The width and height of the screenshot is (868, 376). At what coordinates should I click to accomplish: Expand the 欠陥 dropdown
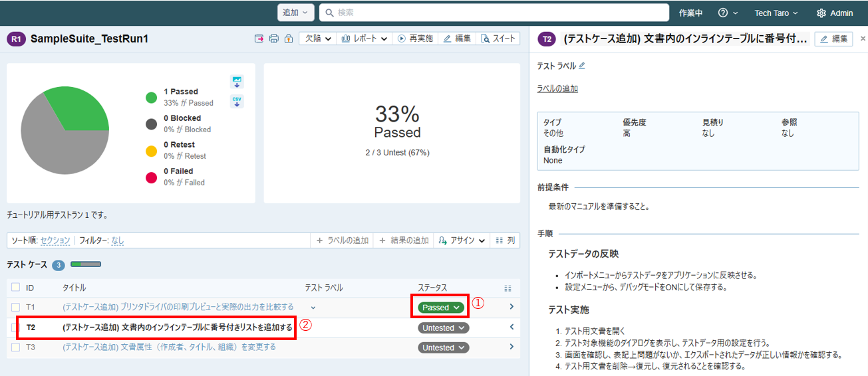click(x=318, y=39)
